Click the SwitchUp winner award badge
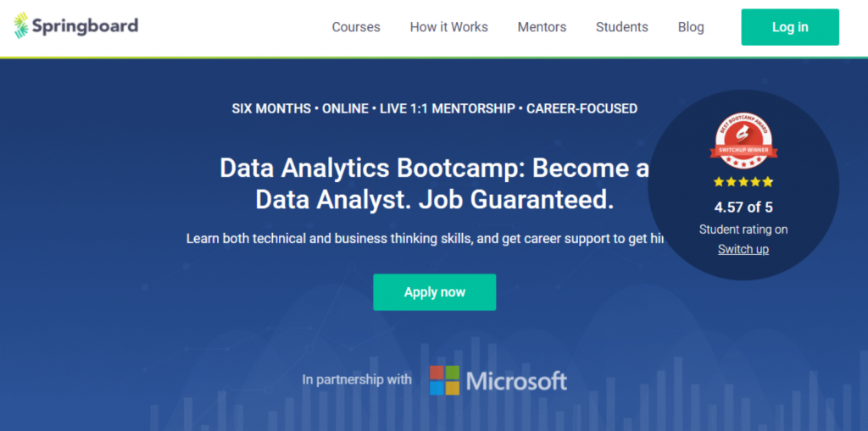Screen dimensions: 868x431 click(x=743, y=142)
